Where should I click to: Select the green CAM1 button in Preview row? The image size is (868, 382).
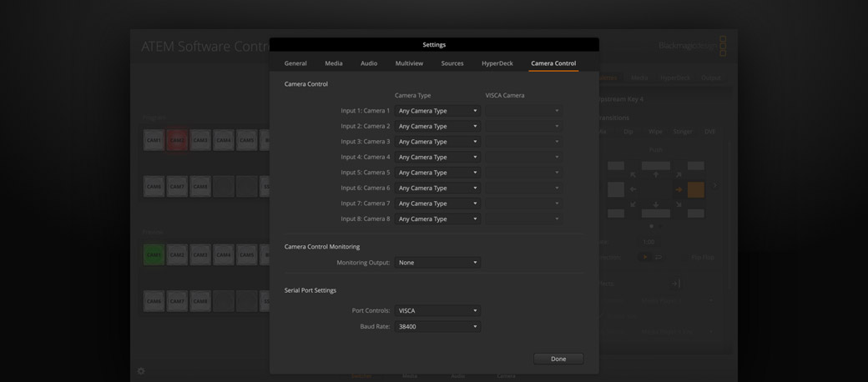tap(154, 255)
